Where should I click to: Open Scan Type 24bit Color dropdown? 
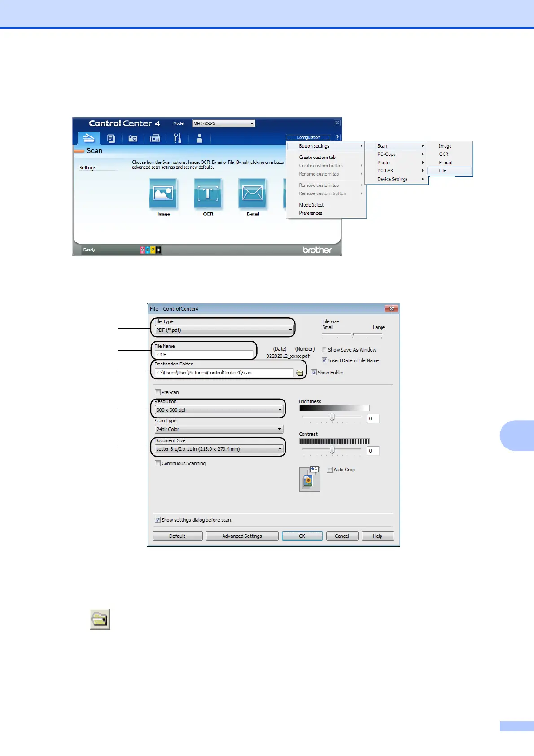click(x=219, y=429)
